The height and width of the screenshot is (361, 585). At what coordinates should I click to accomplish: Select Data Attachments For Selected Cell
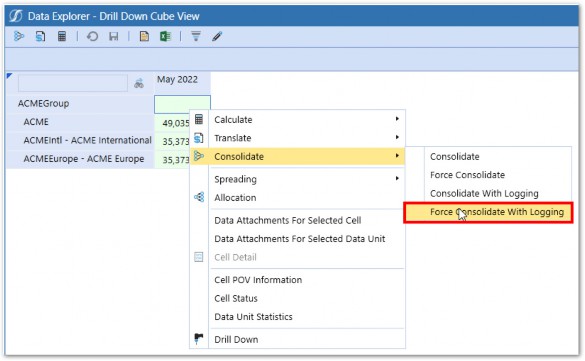(x=297, y=220)
